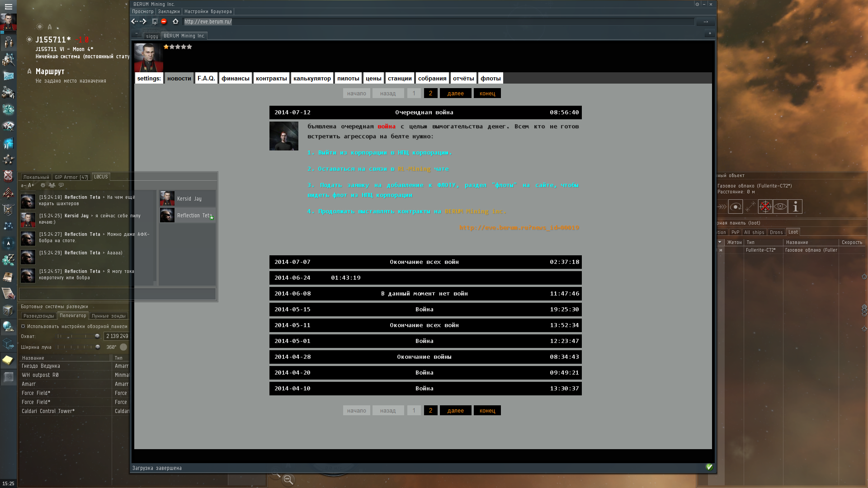Go forward in the in-game browser
This screenshot has height=488, width=868.
(x=143, y=21)
